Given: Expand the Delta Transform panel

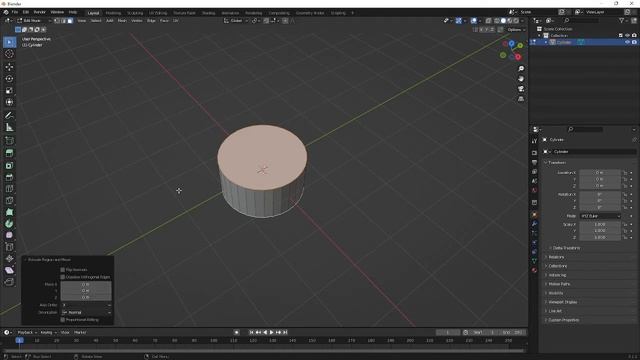Looking at the screenshot, I should 565,248.
